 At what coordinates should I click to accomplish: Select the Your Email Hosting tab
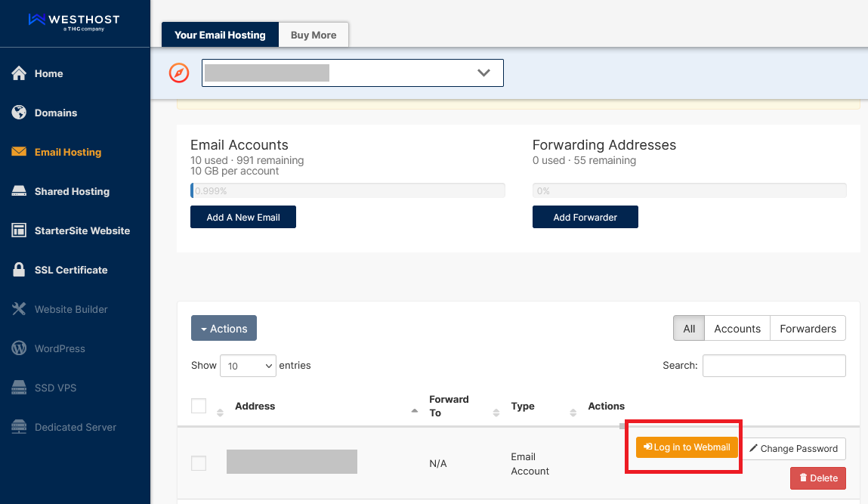[x=220, y=35]
